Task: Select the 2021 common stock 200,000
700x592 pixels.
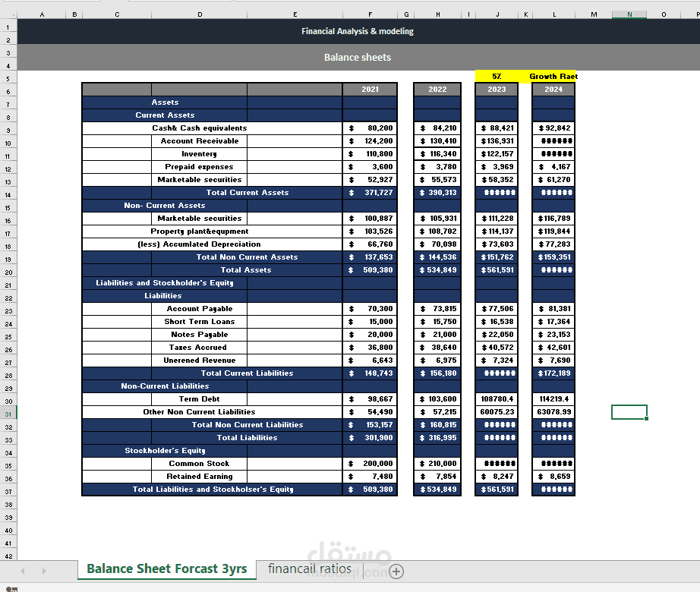Action: [370, 464]
